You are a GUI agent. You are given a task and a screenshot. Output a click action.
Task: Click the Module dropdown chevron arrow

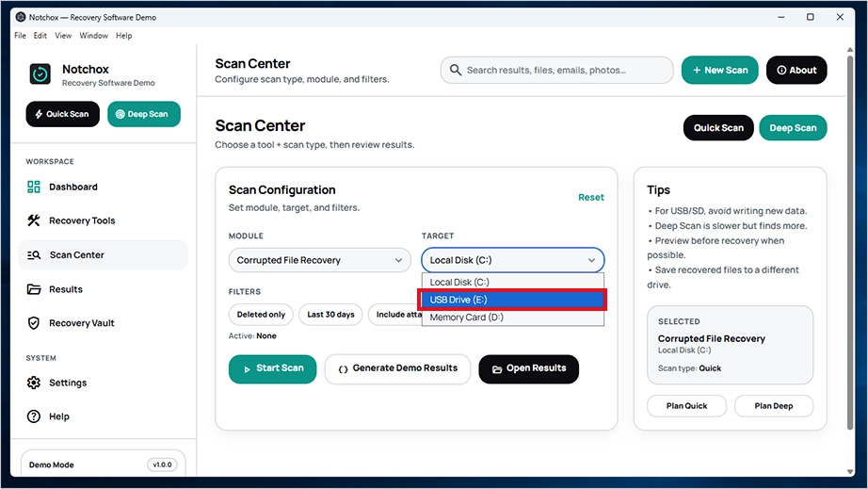[398, 260]
